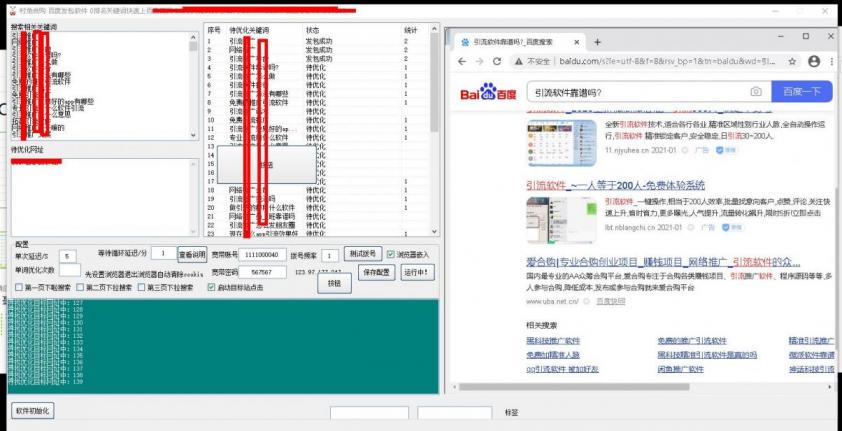Click the 待优化关键词 column header
Image resolution: width=842 pixels, height=431 pixels.
tap(249, 31)
